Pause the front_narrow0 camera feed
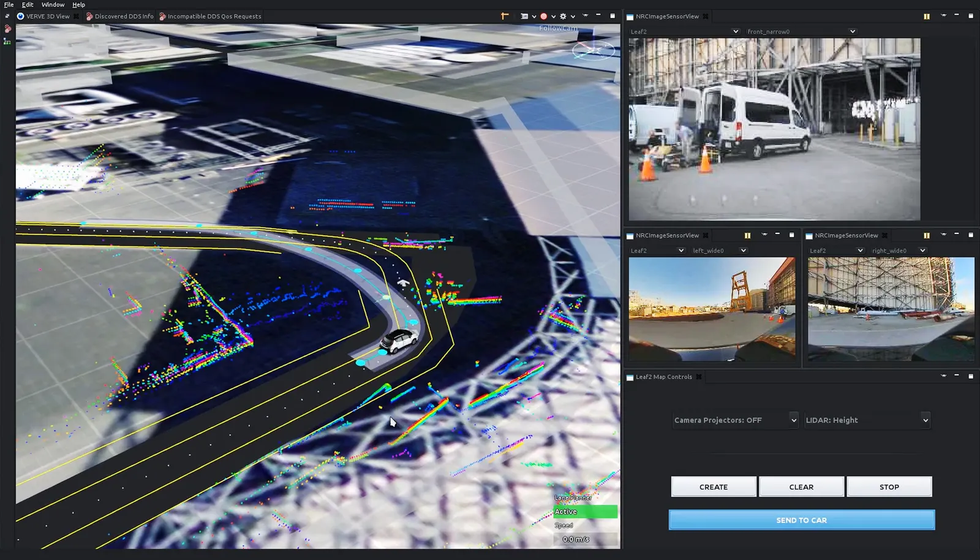980x560 pixels. [x=926, y=17]
